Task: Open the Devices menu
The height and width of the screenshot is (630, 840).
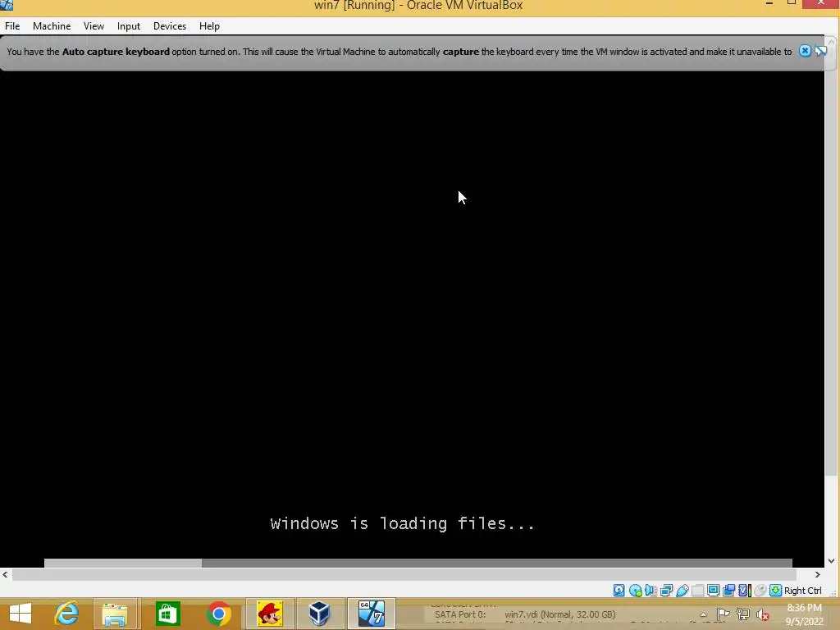Action: click(x=170, y=25)
